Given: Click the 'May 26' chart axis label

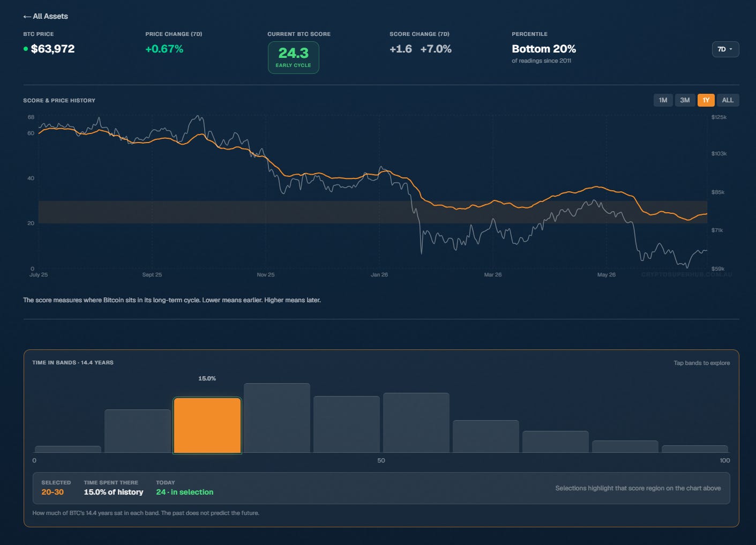Looking at the screenshot, I should pos(607,274).
